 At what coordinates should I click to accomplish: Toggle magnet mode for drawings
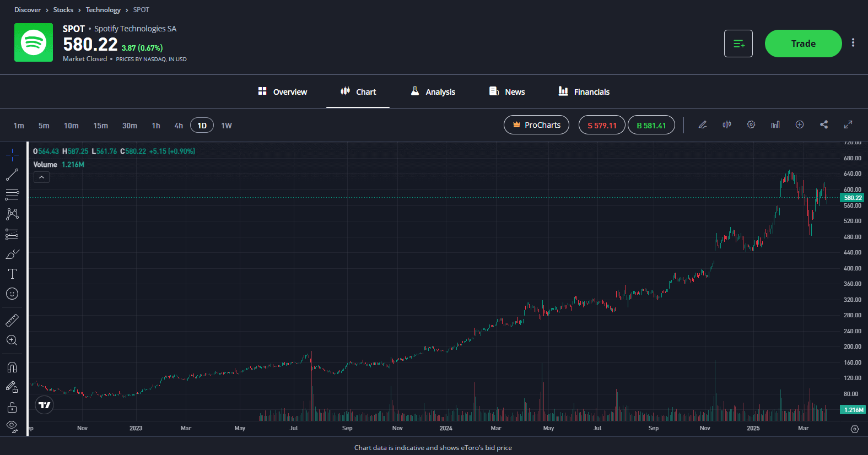tap(12, 367)
